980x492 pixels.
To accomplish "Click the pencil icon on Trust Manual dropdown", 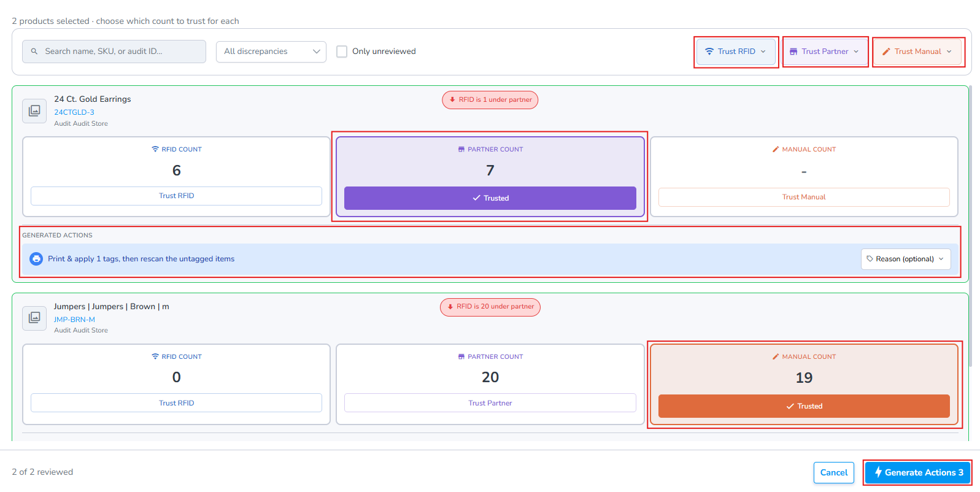I will coord(886,52).
